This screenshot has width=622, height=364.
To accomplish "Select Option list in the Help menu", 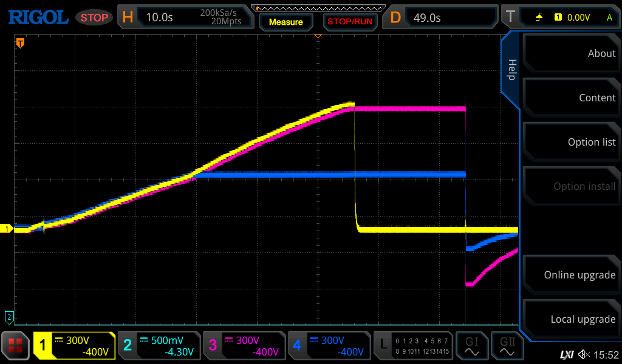I will [x=570, y=142].
